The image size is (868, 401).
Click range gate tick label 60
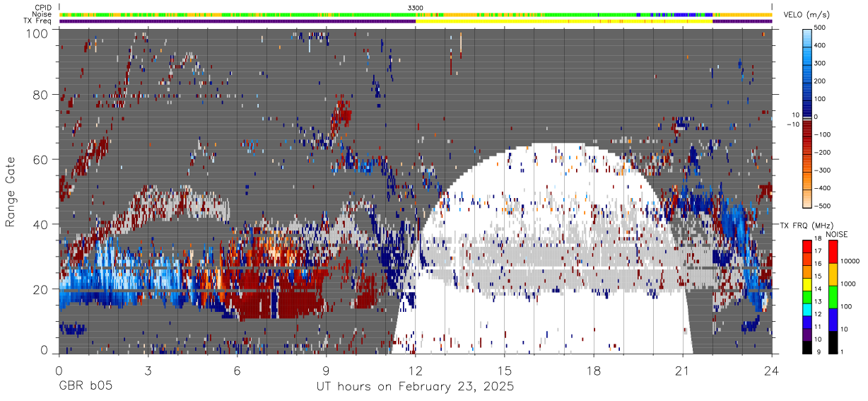click(x=41, y=160)
